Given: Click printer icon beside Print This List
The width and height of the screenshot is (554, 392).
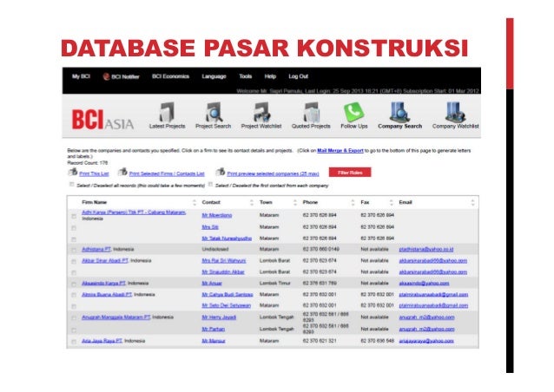Looking at the screenshot, I should click(73, 172).
